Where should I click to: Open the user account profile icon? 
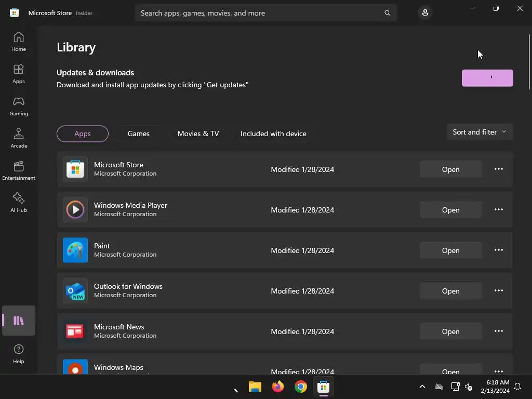click(x=425, y=13)
